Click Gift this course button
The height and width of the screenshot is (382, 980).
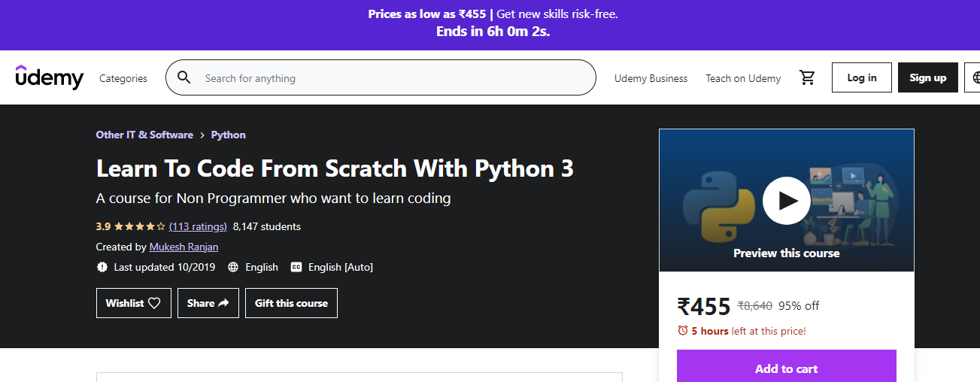pos(291,303)
